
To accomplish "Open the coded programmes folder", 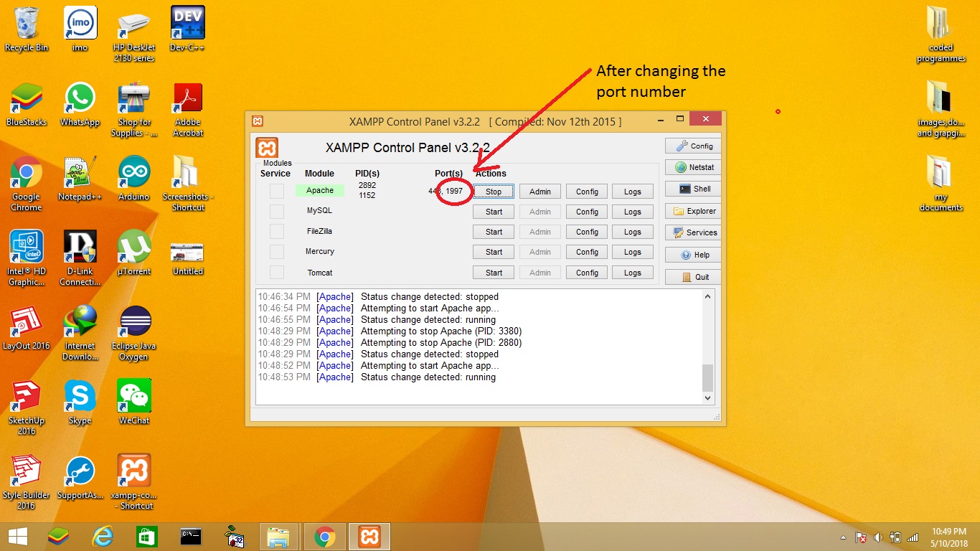I will (x=941, y=34).
